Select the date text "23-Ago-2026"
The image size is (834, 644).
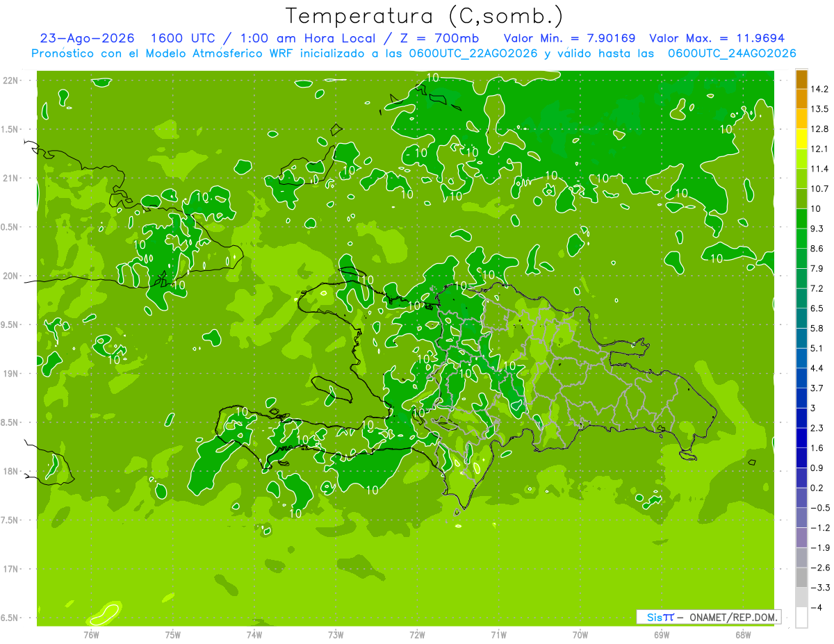tap(87, 38)
